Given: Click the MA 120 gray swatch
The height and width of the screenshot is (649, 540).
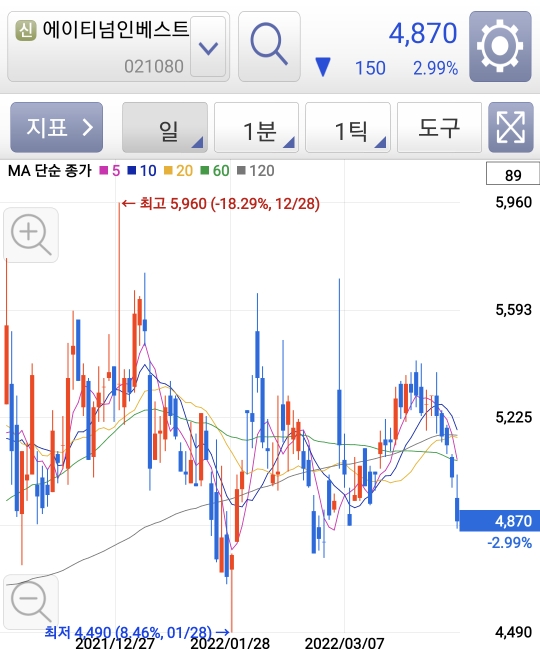Looking at the screenshot, I should [241, 171].
